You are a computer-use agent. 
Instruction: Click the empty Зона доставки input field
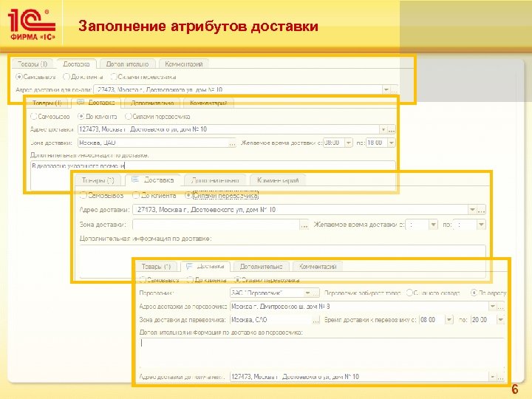click(216, 225)
